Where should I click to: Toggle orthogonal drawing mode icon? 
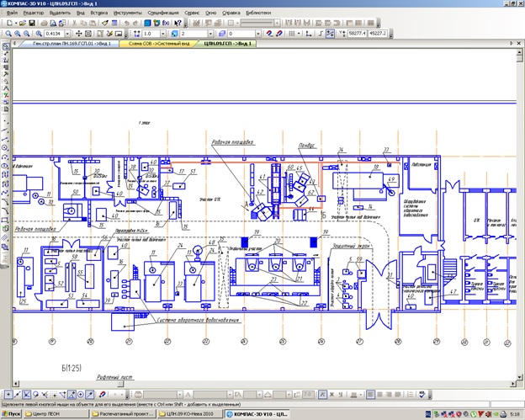point(321,34)
